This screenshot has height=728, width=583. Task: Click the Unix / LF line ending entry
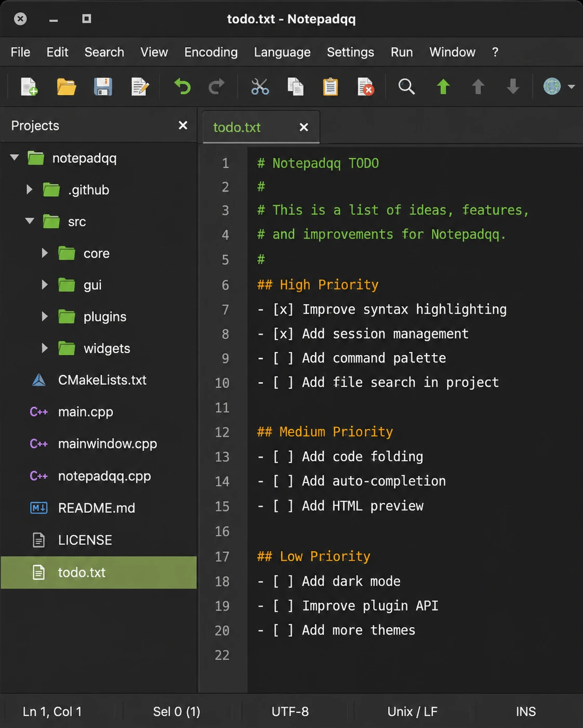413,711
